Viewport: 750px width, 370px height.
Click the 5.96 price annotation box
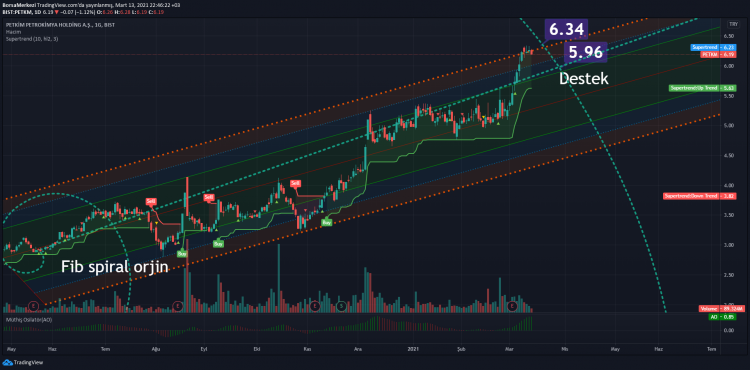(x=586, y=53)
